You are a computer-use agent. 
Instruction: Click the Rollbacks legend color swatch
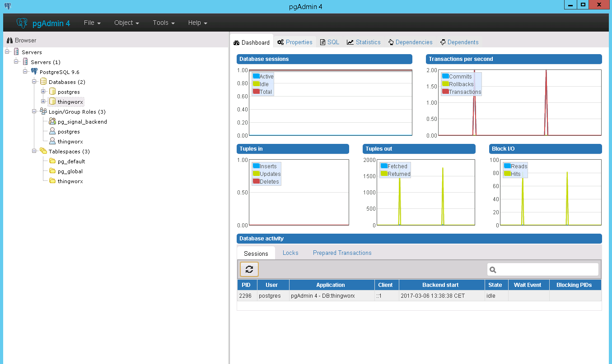(445, 84)
